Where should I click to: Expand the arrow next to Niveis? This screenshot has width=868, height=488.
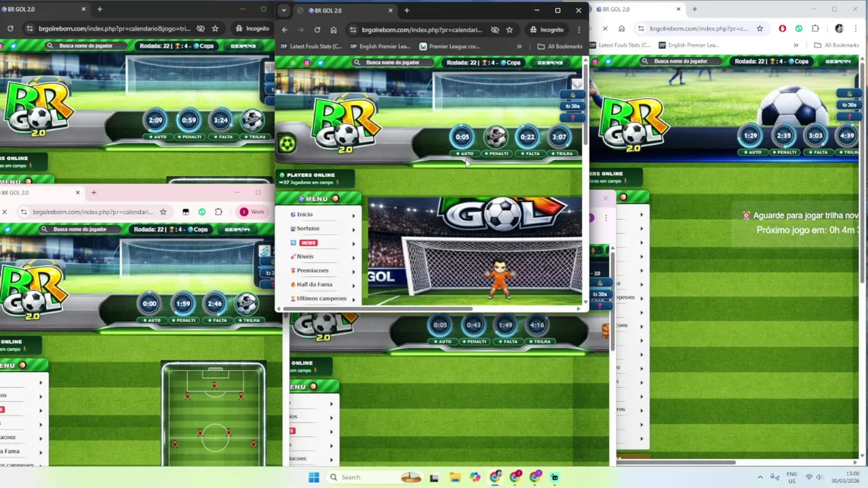click(x=353, y=257)
